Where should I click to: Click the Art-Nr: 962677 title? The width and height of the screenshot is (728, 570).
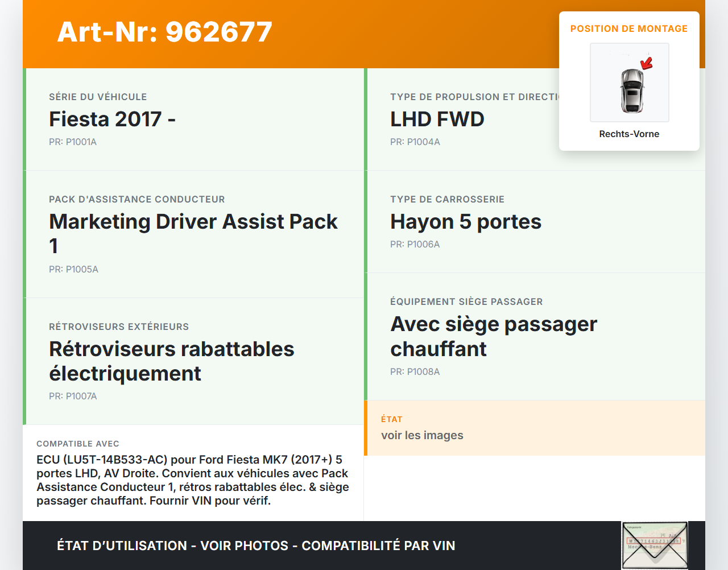pyautogui.click(x=164, y=32)
